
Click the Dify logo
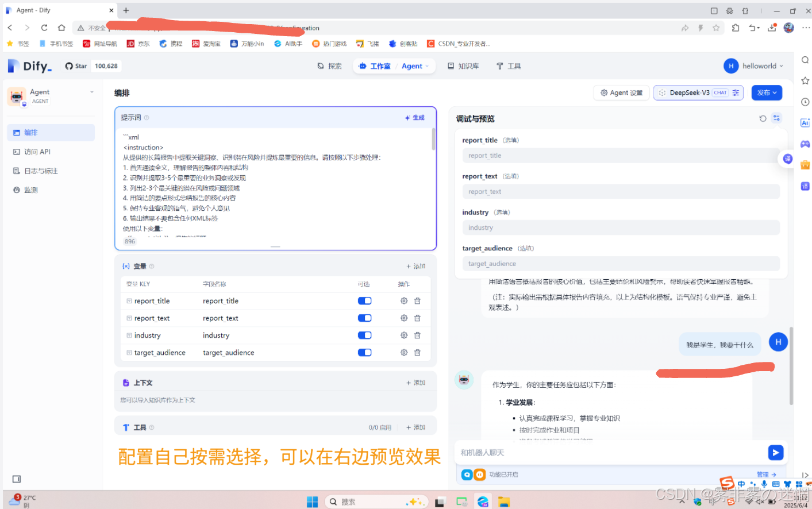[x=30, y=66]
